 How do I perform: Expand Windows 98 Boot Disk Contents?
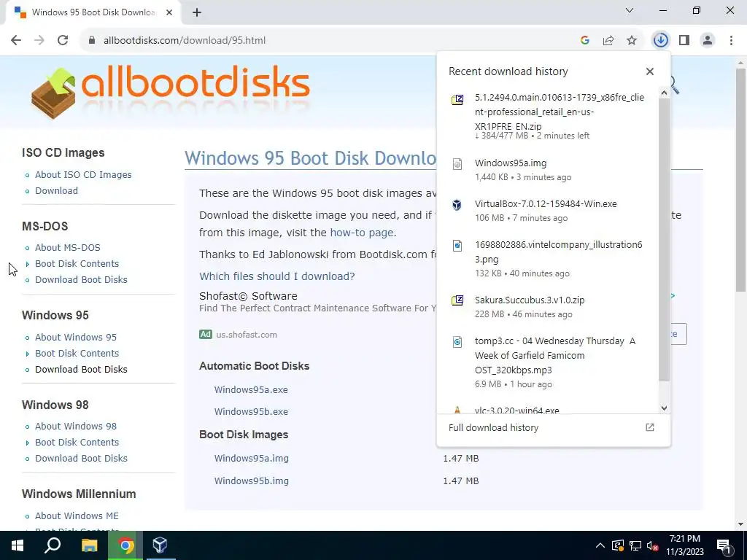77,443
